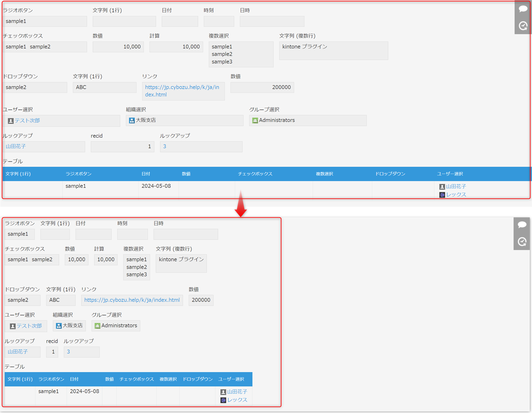Open テスト次郎 user link in upper view
Image resolution: width=532 pixels, height=413 pixels.
[27, 121]
